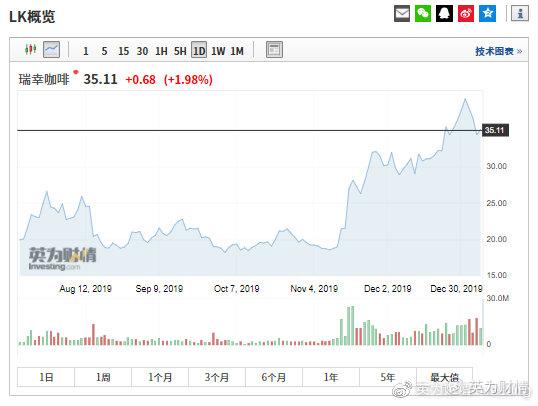Screen dimensions: 538x406
Task: Select the 1D interval
Action: pyautogui.click(x=199, y=50)
